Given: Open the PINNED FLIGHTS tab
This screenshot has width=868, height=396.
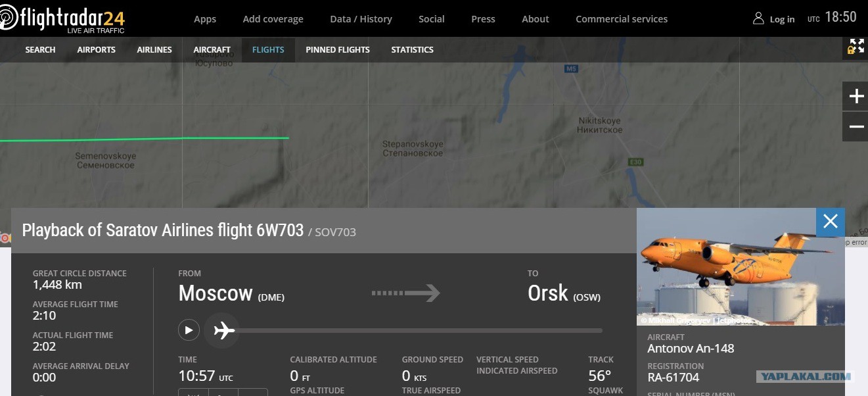Looking at the screenshot, I should pos(338,49).
